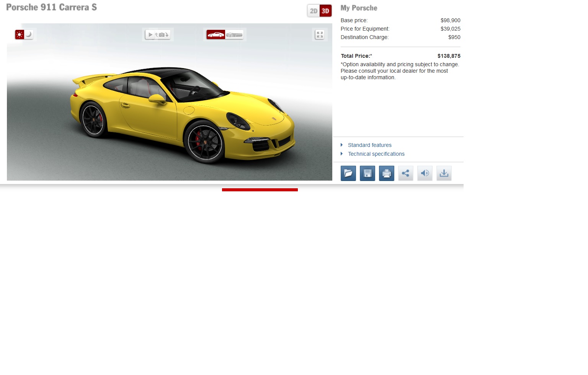This screenshot has height=375, width=588.
Task: Download the configuration
Action: (x=444, y=173)
